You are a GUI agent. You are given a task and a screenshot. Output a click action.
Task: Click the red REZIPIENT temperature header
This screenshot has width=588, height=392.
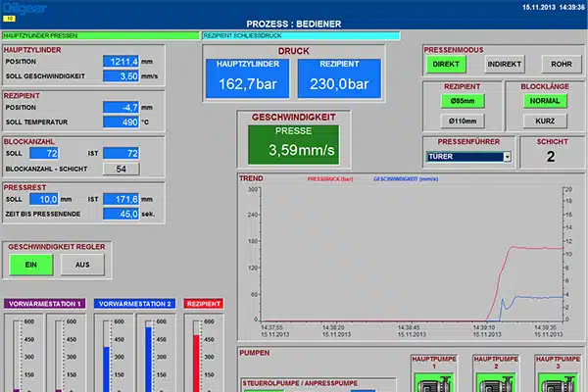point(204,304)
